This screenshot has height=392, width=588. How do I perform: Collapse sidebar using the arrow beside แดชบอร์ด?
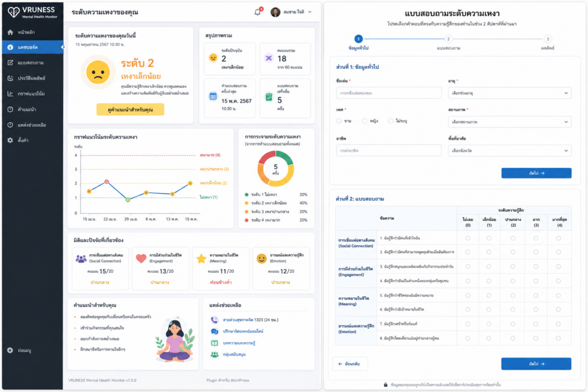point(62,47)
